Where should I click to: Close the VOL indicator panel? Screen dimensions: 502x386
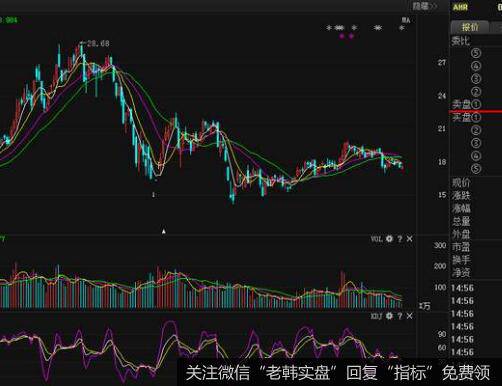pos(409,239)
